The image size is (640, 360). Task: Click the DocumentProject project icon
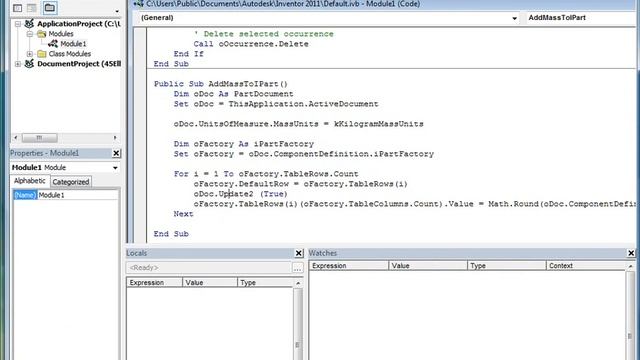tap(29, 64)
